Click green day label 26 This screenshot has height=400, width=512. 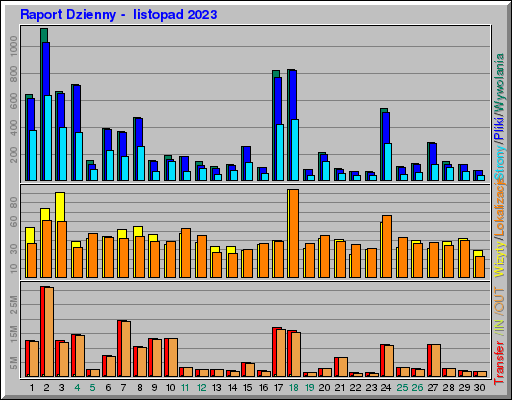click(417, 388)
